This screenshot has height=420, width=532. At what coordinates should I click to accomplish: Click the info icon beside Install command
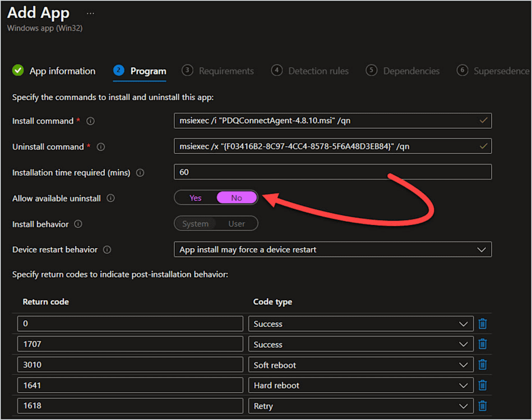tap(90, 121)
